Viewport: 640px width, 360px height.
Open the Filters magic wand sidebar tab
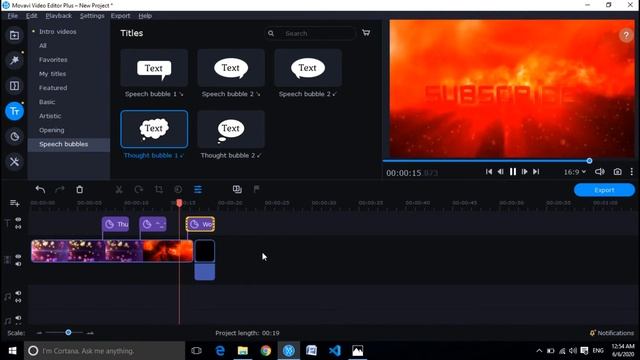click(14, 60)
